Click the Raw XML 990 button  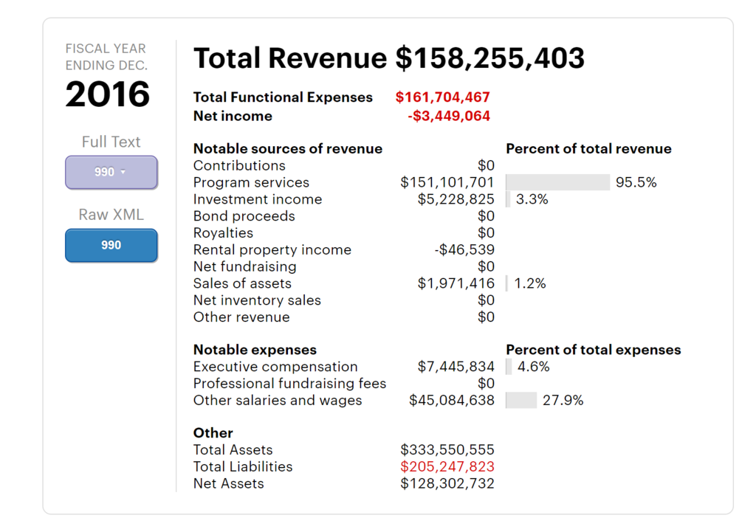point(111,245)
